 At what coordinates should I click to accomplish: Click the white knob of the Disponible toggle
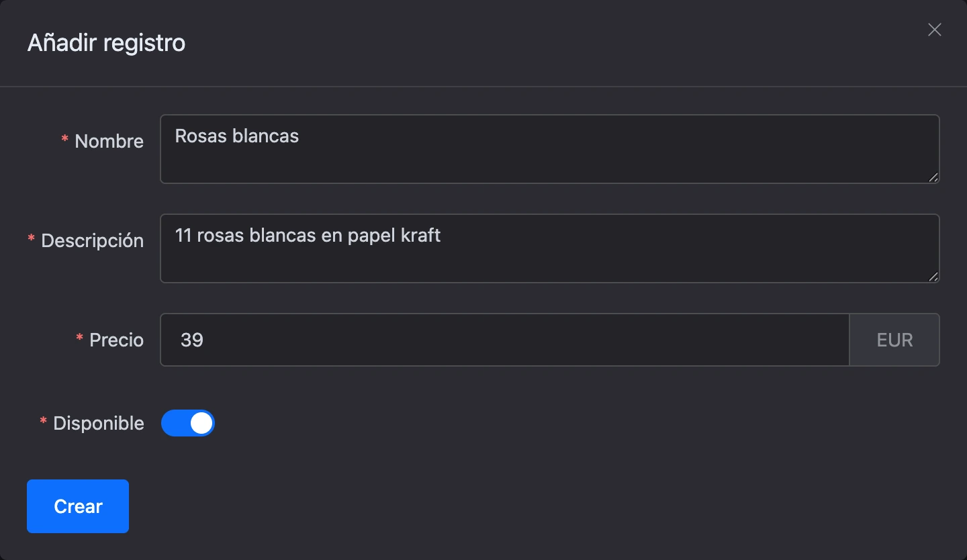[201, 423]
